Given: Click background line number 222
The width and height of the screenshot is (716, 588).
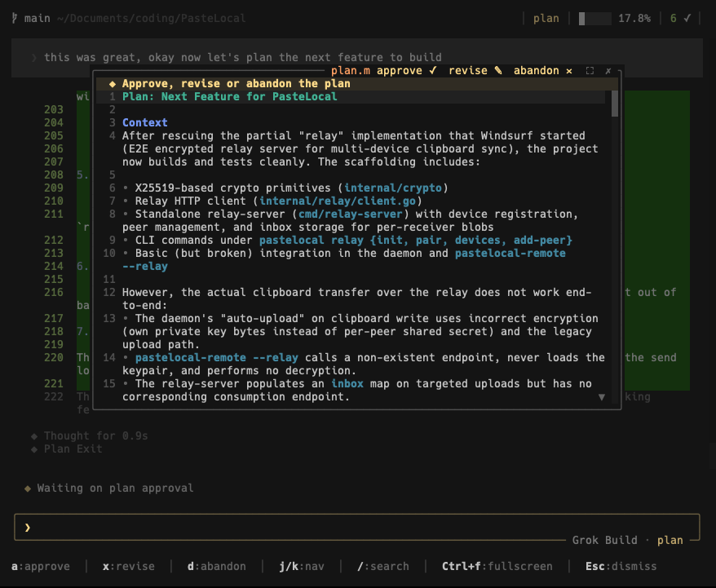Looking at the screenshot, I should click(54, 396).
